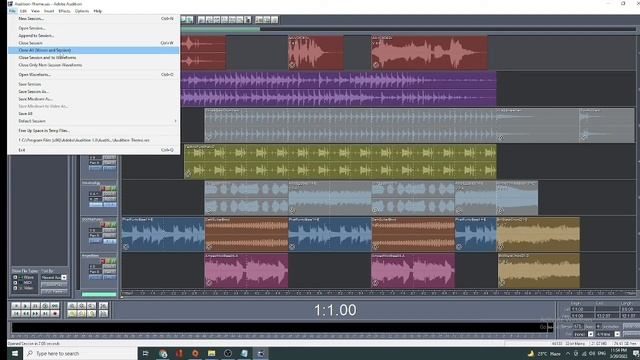Toggle the MIDI file type checkbox

(15, 282)
